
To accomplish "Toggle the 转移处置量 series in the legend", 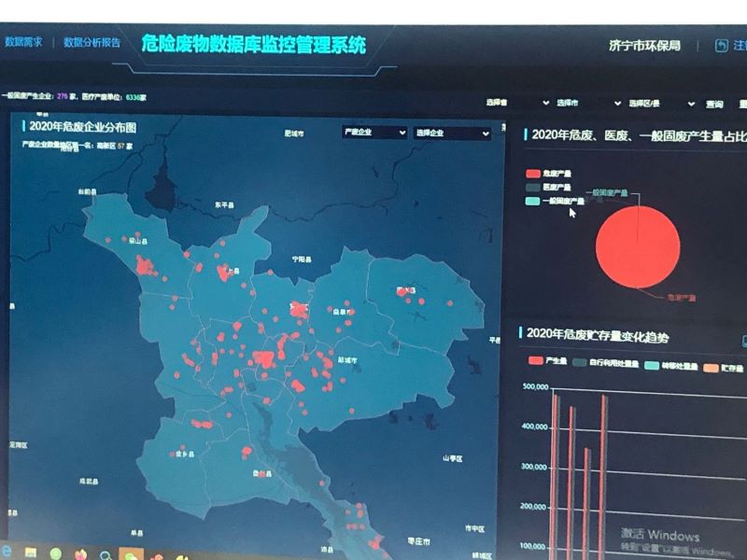I will (670, 365).
